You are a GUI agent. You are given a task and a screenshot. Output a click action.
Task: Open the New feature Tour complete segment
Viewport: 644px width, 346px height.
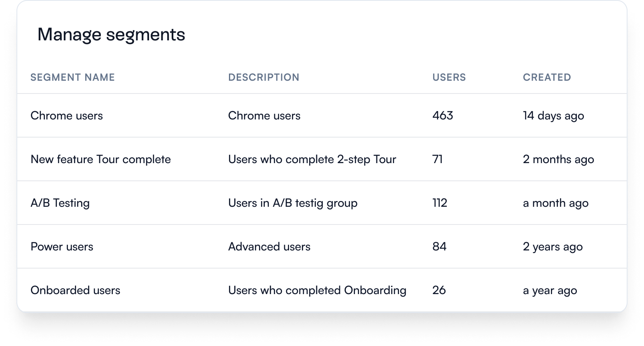(x=100, y=159)
